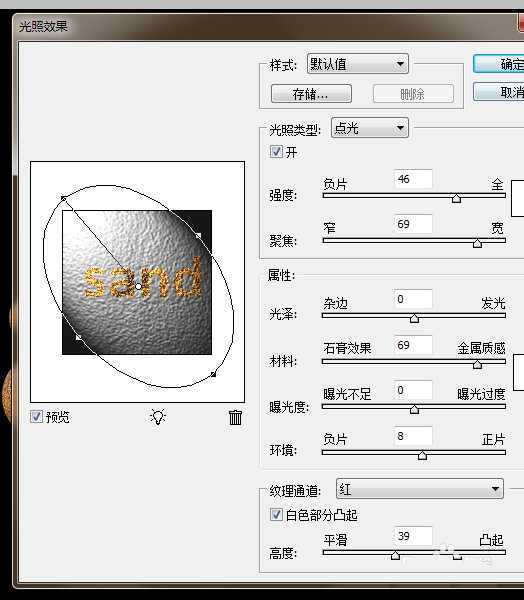Viewport: 524px width, 600px height.
Task: Click the 石膏效果 label on material slider
Action: click(347, 348)
